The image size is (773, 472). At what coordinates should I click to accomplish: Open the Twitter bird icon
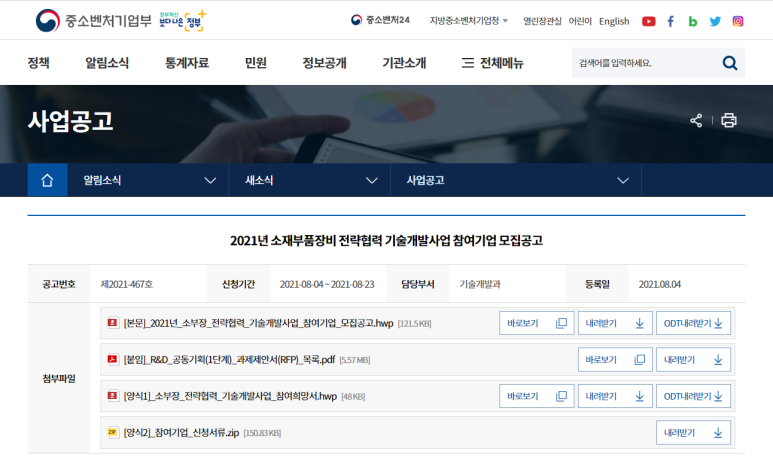coord(715,21)
